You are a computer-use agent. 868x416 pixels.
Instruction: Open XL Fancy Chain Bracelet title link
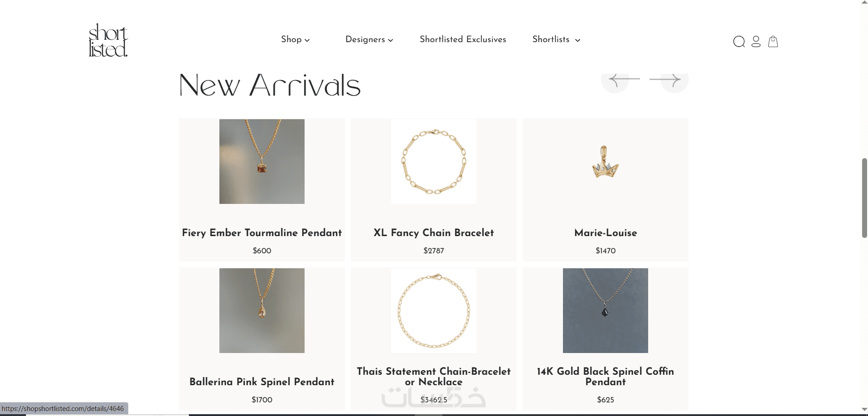click(434, 233)
